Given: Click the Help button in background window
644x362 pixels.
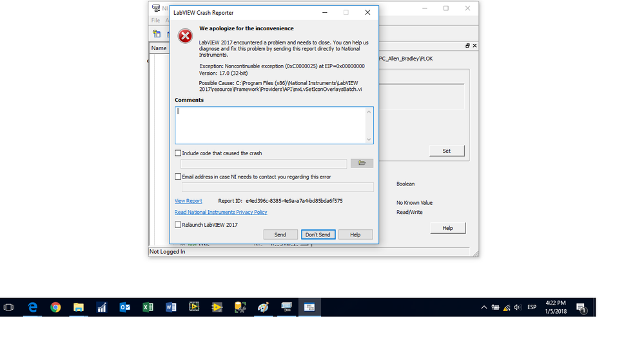Looking at the screenshot, I should [447, 228].
